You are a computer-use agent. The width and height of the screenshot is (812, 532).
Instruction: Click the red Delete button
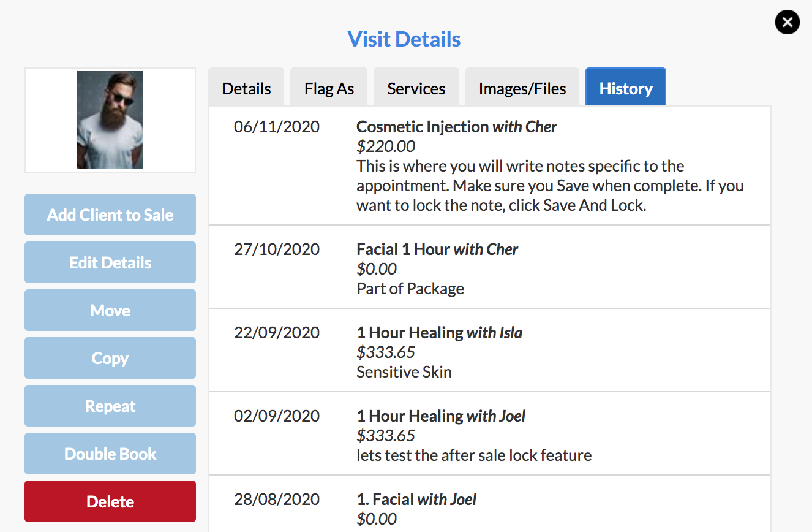coord(110,501)
